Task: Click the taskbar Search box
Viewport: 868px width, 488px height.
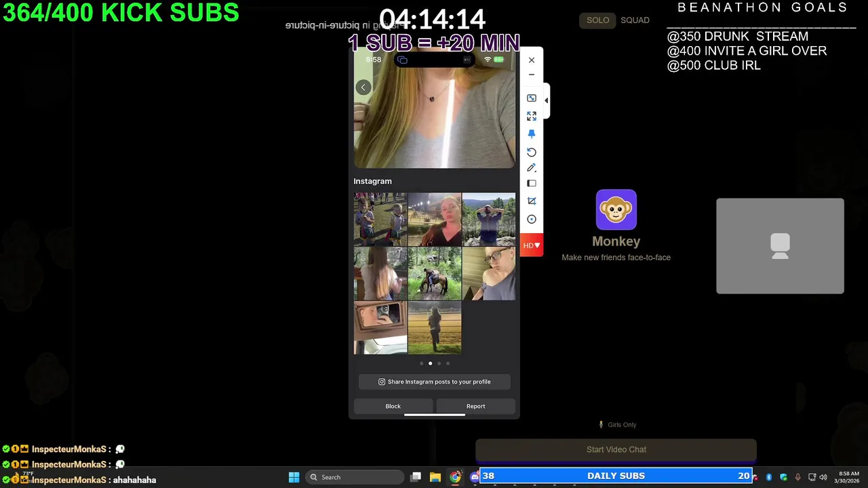Action: [x=354, y=477]
